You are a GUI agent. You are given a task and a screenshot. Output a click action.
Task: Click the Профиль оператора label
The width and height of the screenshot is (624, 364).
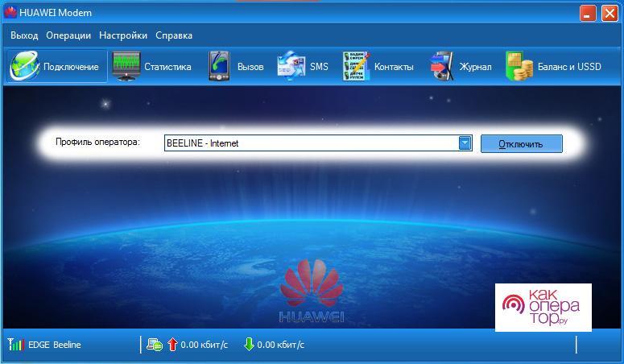(x=97, y=143)
